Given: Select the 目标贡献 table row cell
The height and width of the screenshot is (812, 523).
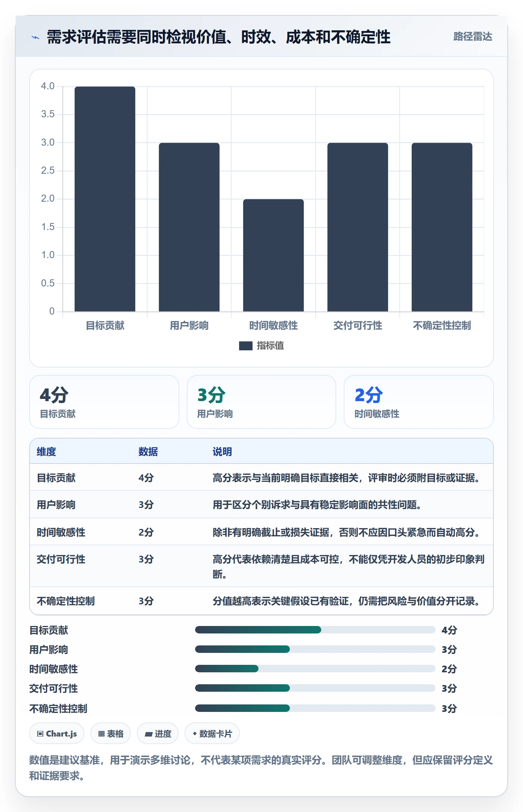Looking at the screenshot, I should [56, 478].
